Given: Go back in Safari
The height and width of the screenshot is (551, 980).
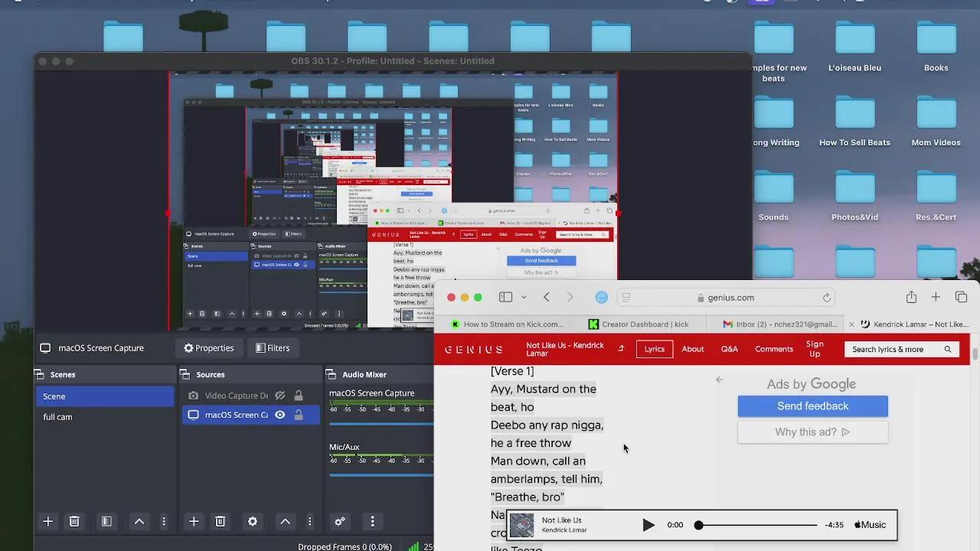Looking at the screenshot, I should click(x=547, y=297).
